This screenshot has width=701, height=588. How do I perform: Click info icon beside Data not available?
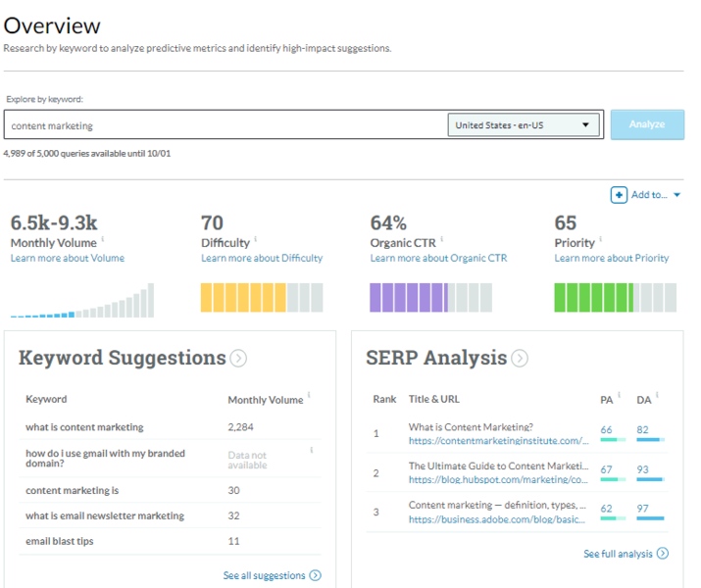[x=312, y=450]
